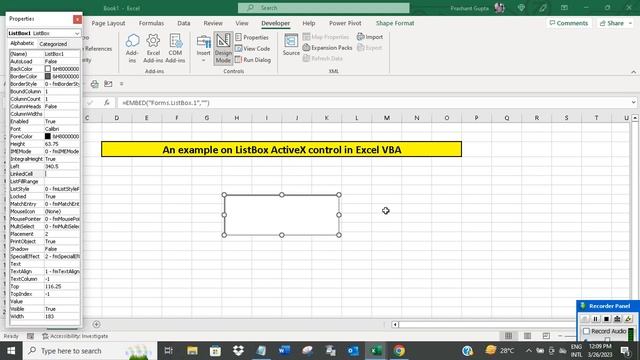Viewport: 640px width, 360px height.
Task: Select the MultiSelect property row
Action: click(x=44, y=226)
